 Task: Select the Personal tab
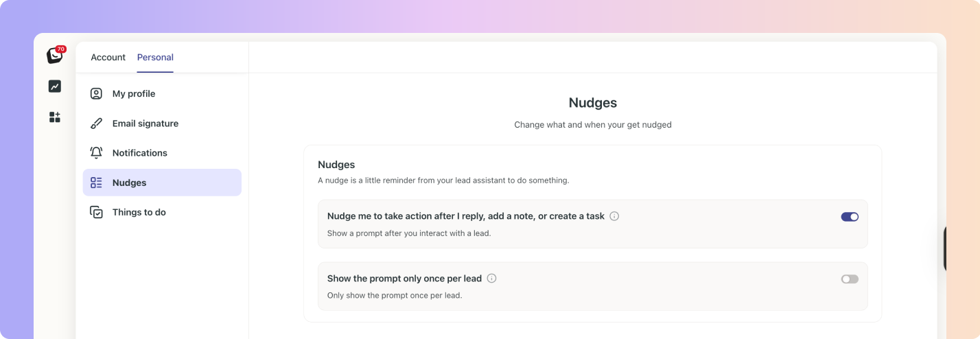(155, 58)
